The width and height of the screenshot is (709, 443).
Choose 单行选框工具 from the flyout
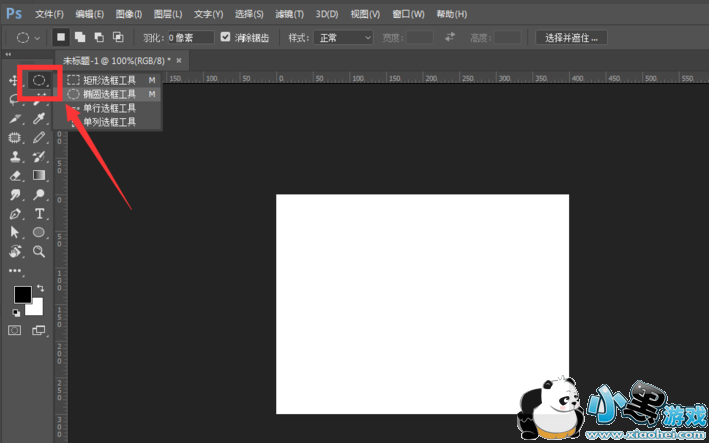109,107
